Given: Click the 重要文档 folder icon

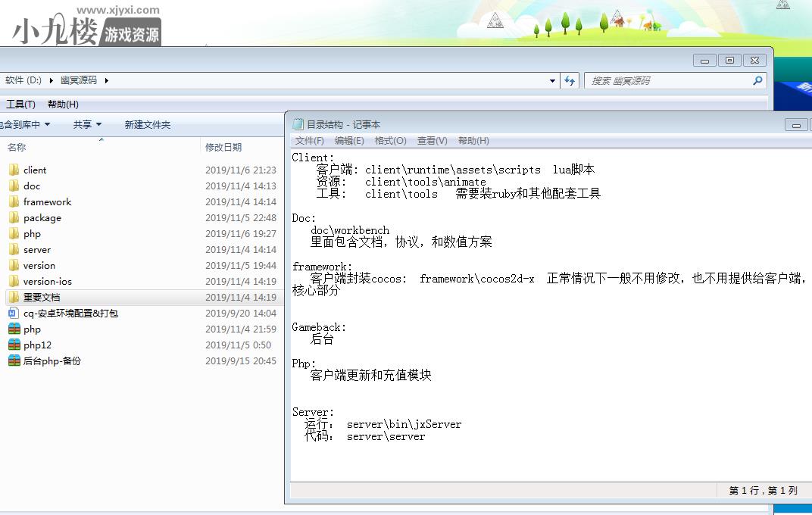Looking at the screenshot, I should tap(14, 297).
